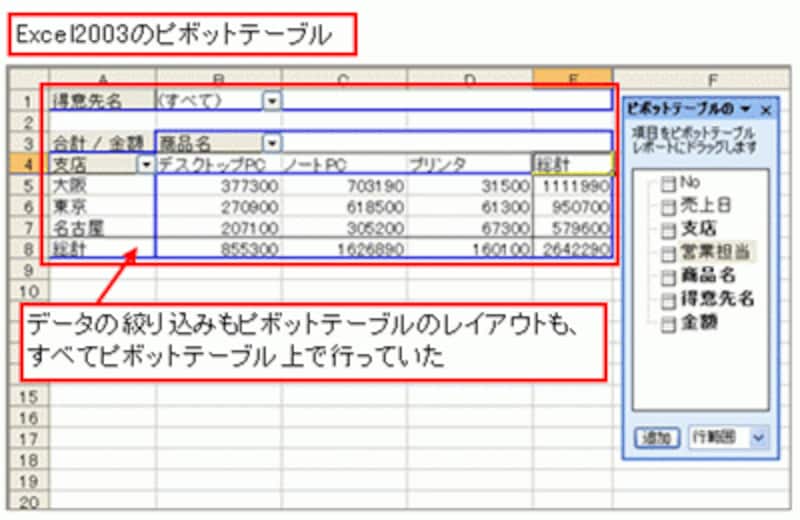Select the 支店 field icon in field list
800x520 pixels.
pyautogui.click(x=668, y=231)
